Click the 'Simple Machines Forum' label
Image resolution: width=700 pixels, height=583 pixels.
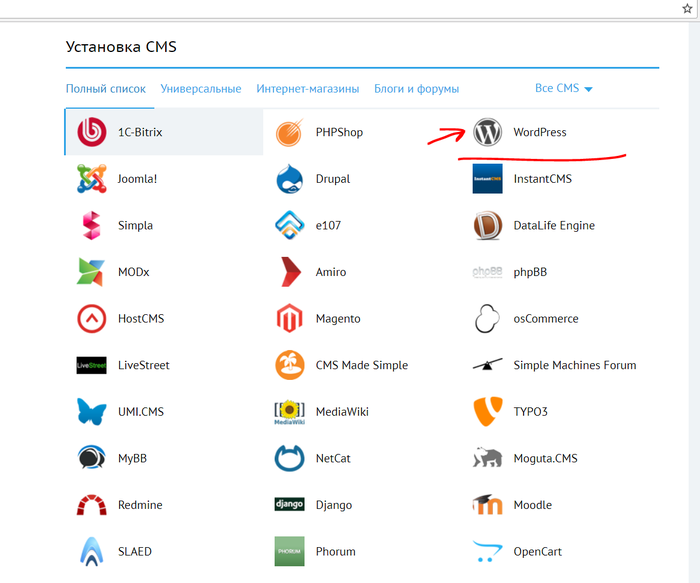[x=575, y=365]
